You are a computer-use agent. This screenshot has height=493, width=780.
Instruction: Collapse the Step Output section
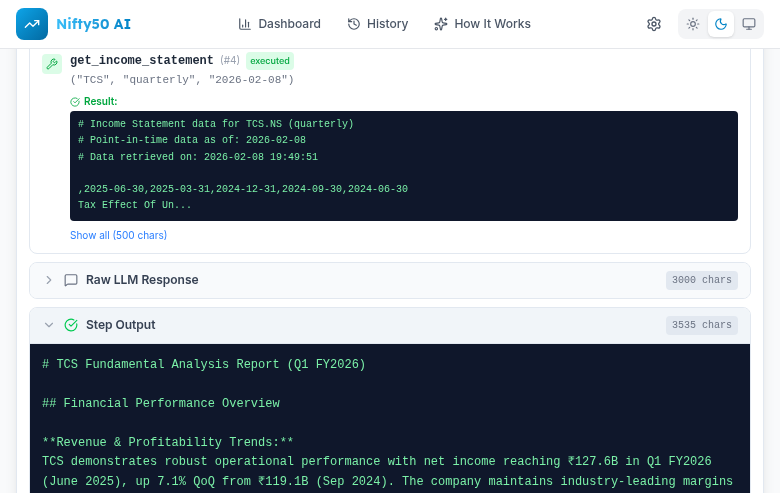49,325
